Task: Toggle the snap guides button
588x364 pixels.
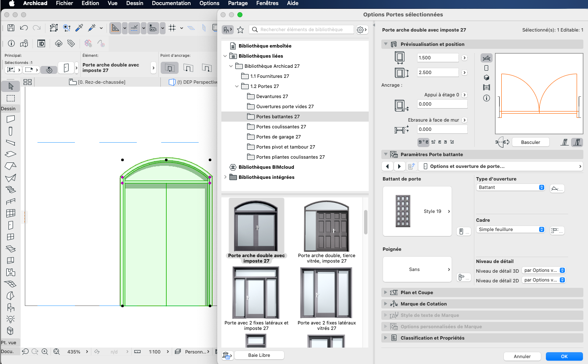Action: coord(134,28)
